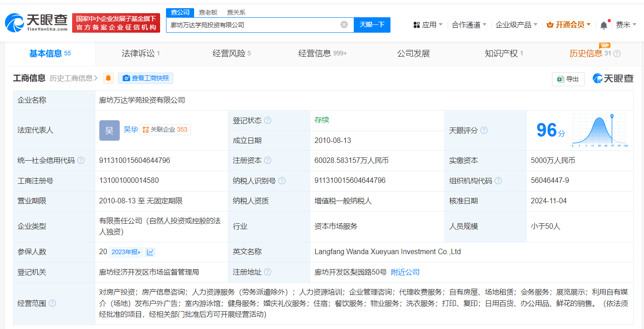Open the 开通会员 membership dropdown
The image size is (644, 329).
tap(569, 25)
